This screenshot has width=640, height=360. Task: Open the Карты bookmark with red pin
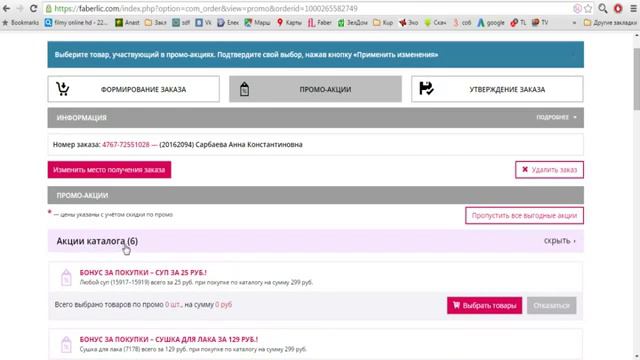click(289, 23)
